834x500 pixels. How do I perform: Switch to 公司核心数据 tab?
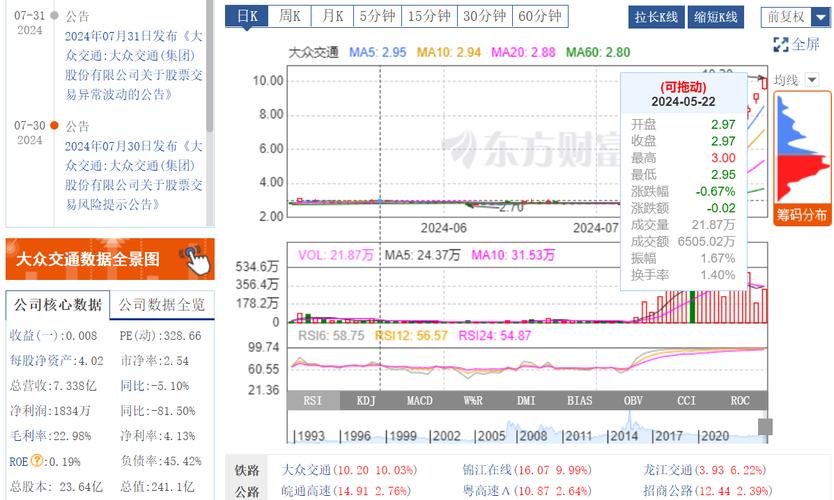pyautogui.click(x=57, y=305)
